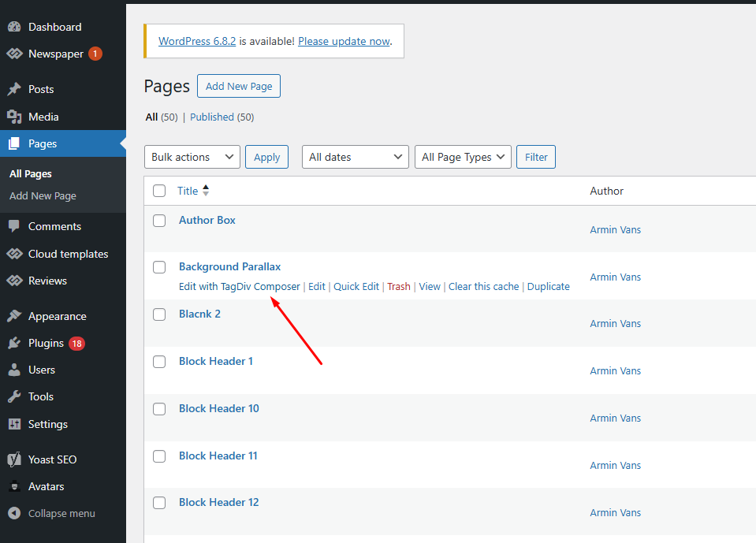
Task: Check the Block Header 12 checkbox
Action: tap(159, 503)
